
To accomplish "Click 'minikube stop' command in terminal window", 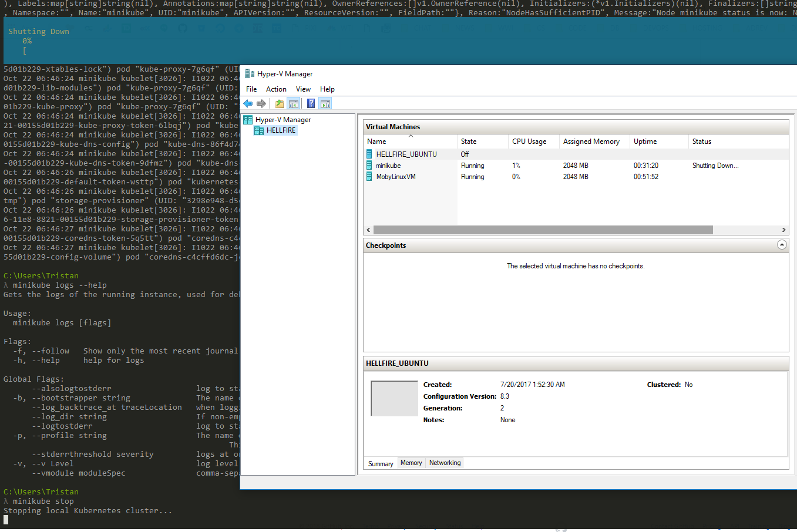I will point(43,501).
